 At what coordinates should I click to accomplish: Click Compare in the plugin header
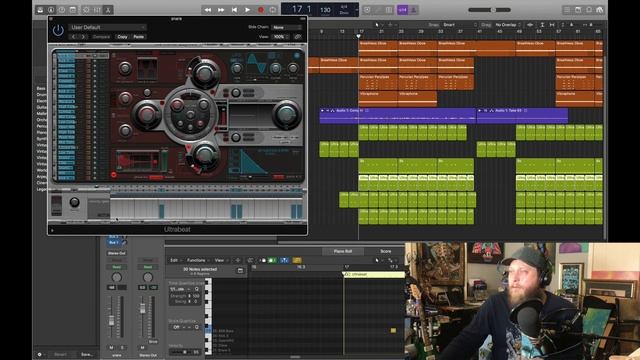(101, 37)
